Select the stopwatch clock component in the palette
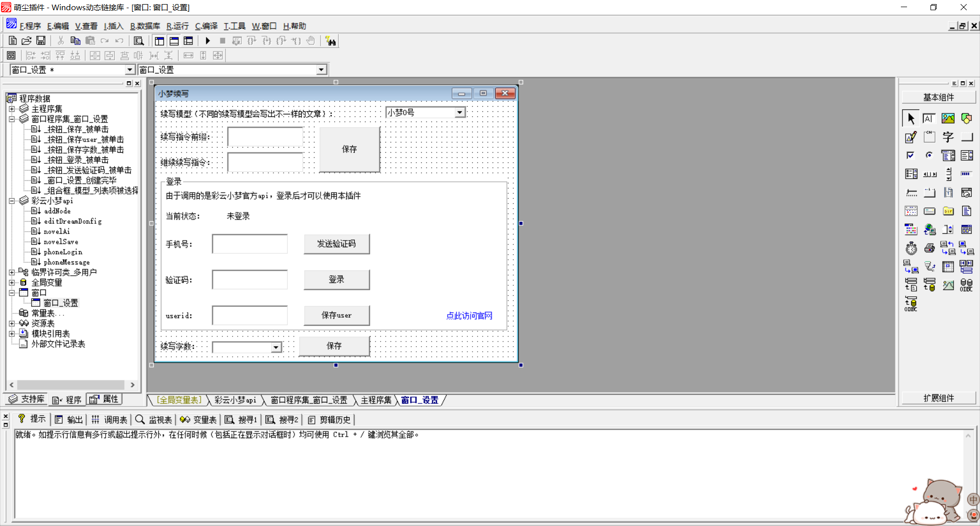980x526 pixels. click(911, 248)
